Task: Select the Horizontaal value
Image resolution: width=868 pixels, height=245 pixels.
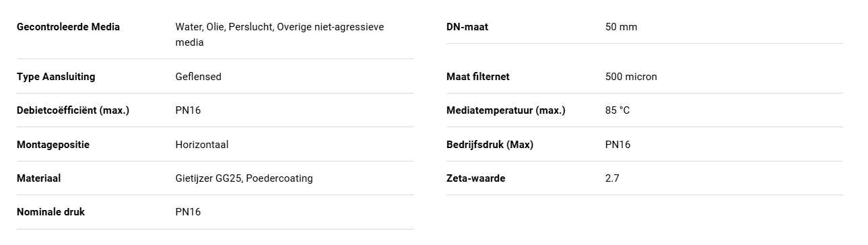Action: click(202, 145)
